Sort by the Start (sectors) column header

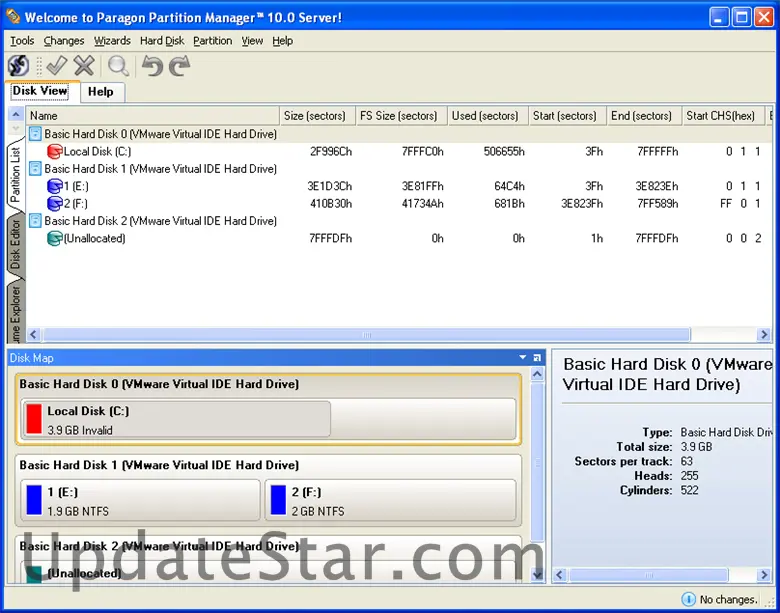point(568,115)
